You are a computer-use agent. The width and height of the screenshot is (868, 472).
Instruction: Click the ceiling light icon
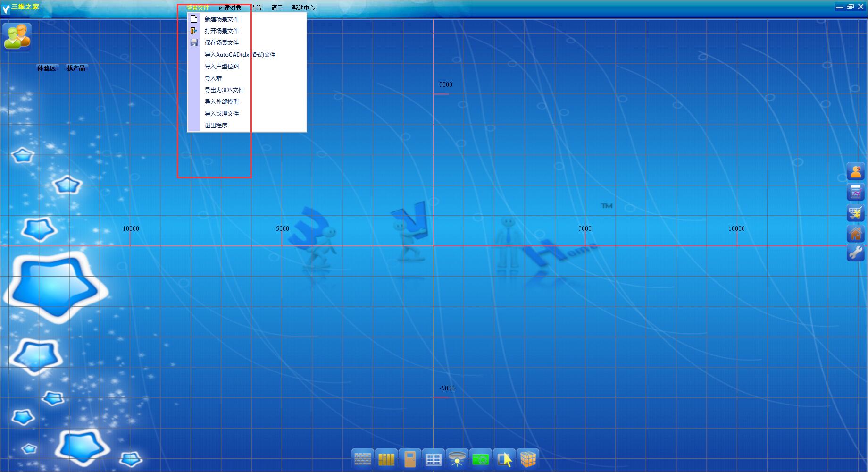pos(457,459)
